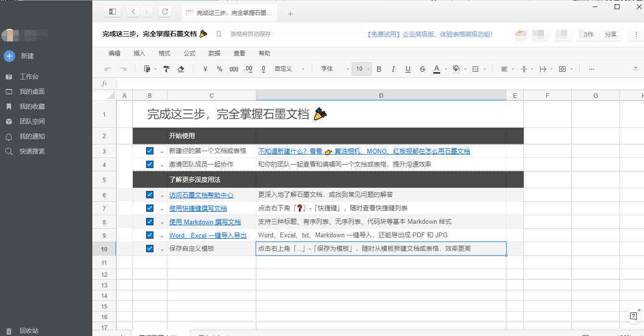
Task: Open the recycle bin 回收站
Action: click(29, 331)
